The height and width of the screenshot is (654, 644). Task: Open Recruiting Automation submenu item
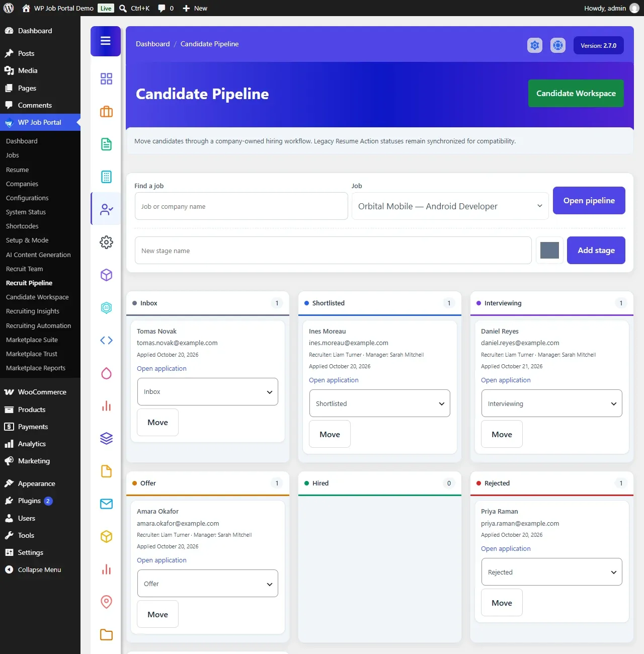[38, 325]
